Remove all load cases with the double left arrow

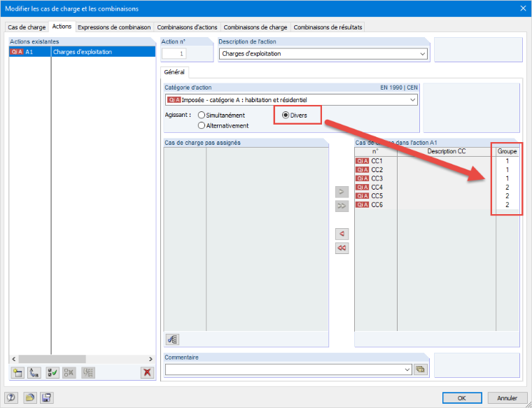pyautogui.click(x=342, y=248)
